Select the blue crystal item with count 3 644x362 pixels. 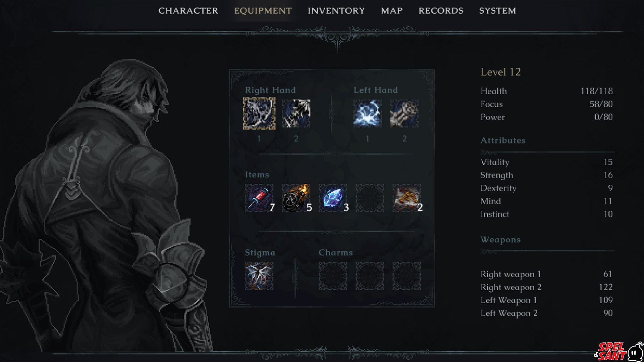[333, 198]
